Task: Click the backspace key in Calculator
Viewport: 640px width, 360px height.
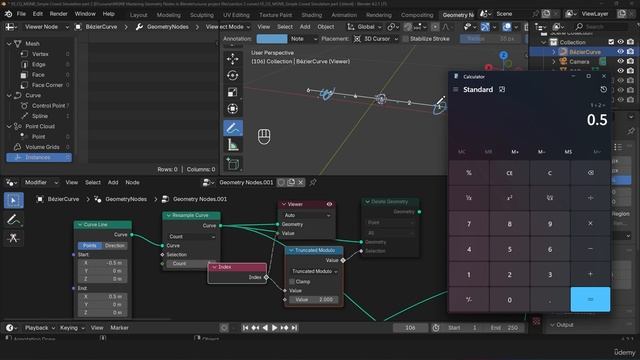Action: pyautogui.click(x=590, y=173)
